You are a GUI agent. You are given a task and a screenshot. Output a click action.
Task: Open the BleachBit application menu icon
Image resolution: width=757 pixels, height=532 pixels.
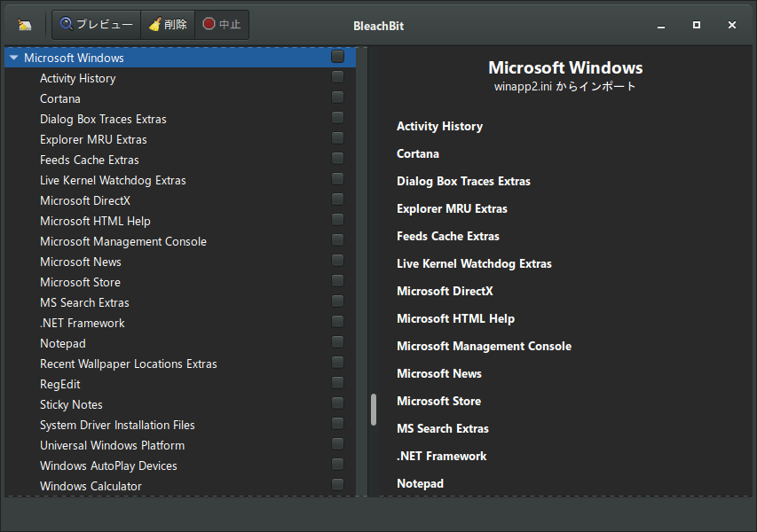[25, 25]
